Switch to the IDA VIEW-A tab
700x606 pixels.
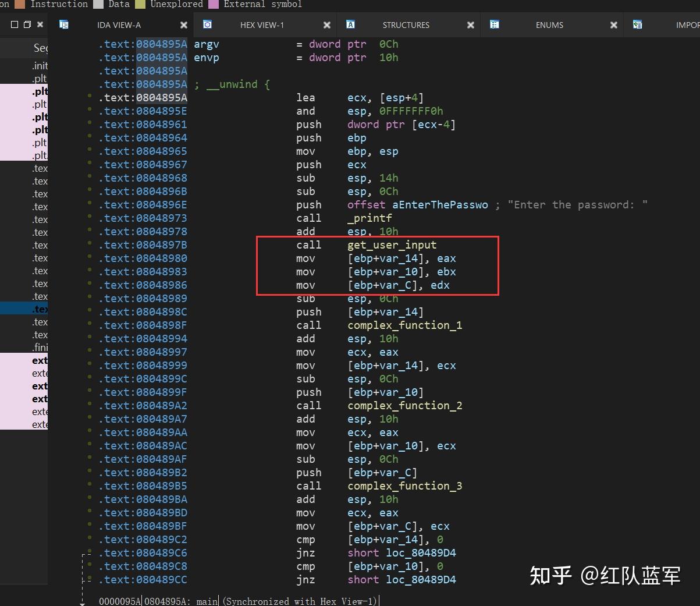pyautogui.click(x=119, y=25)
